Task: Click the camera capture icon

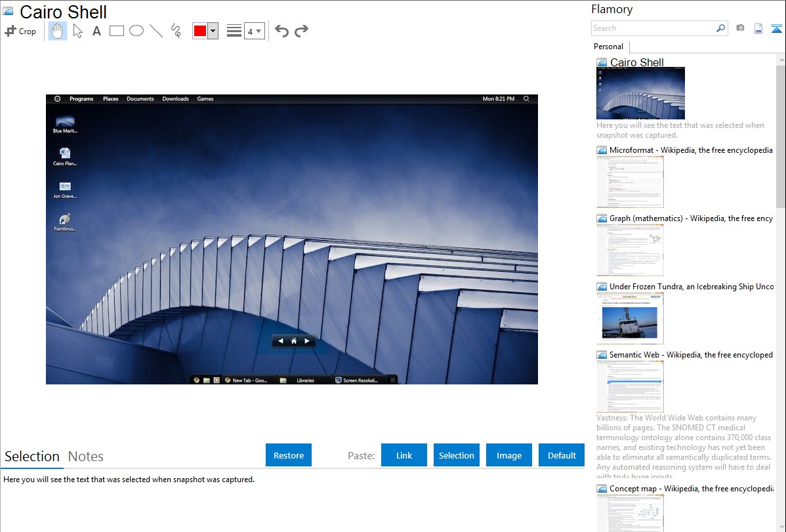Action: tap(740, 28)
